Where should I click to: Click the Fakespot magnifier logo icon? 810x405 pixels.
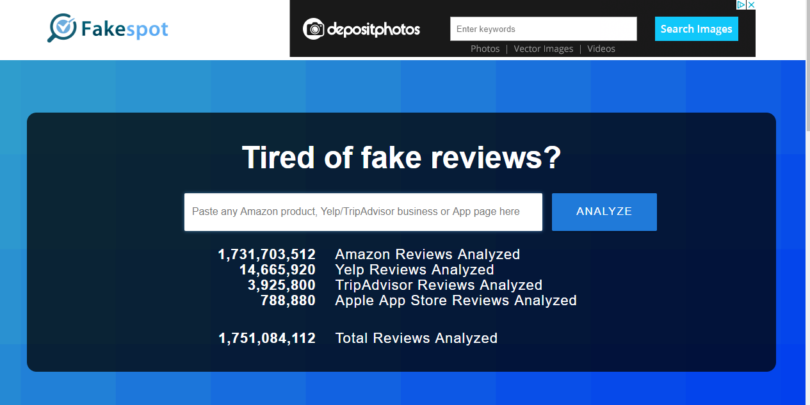[63, 27]
